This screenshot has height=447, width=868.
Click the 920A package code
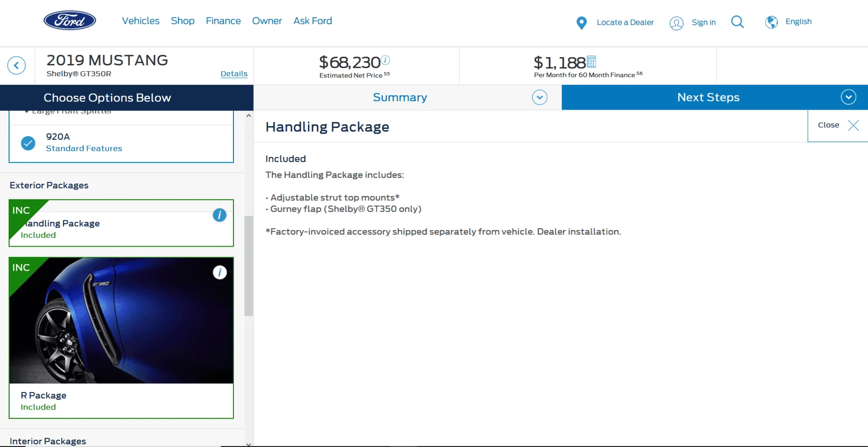[58, 137]
